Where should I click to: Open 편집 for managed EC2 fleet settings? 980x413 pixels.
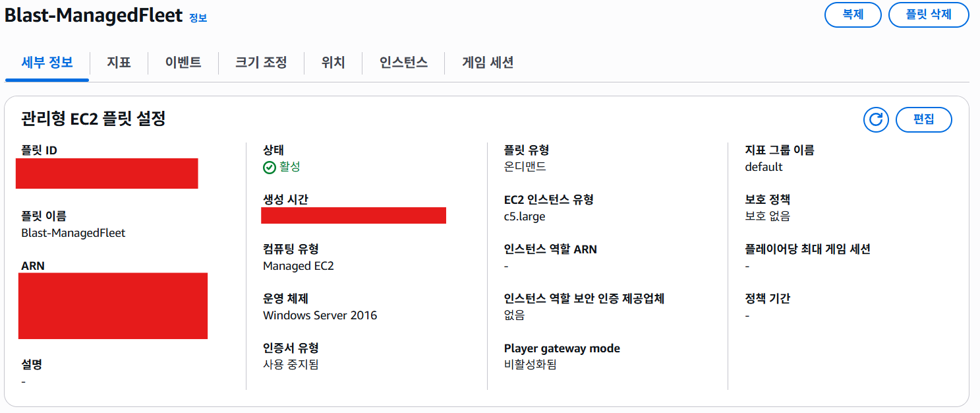coord(924,119)
